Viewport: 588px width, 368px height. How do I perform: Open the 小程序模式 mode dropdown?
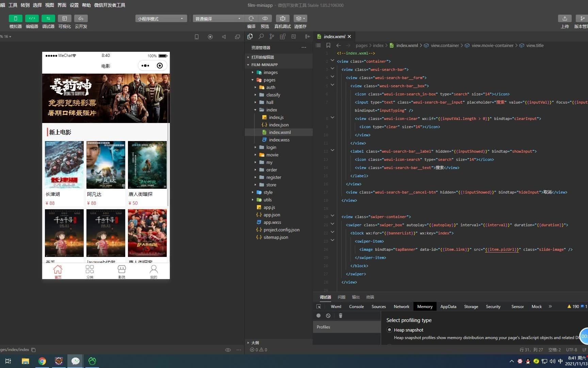pyautogui.click(x=161, y=18)
